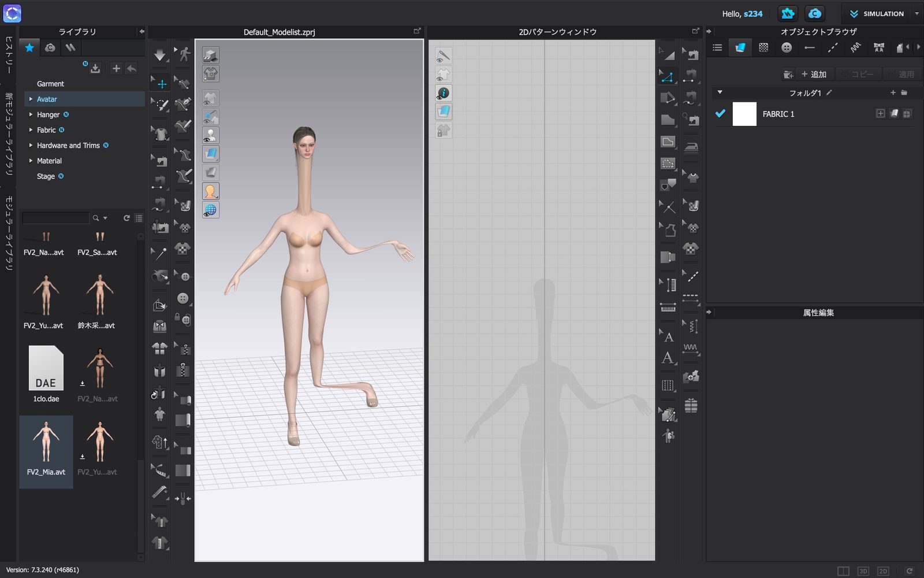
Task: Click the 追加 add button
Action: (814, 74)
